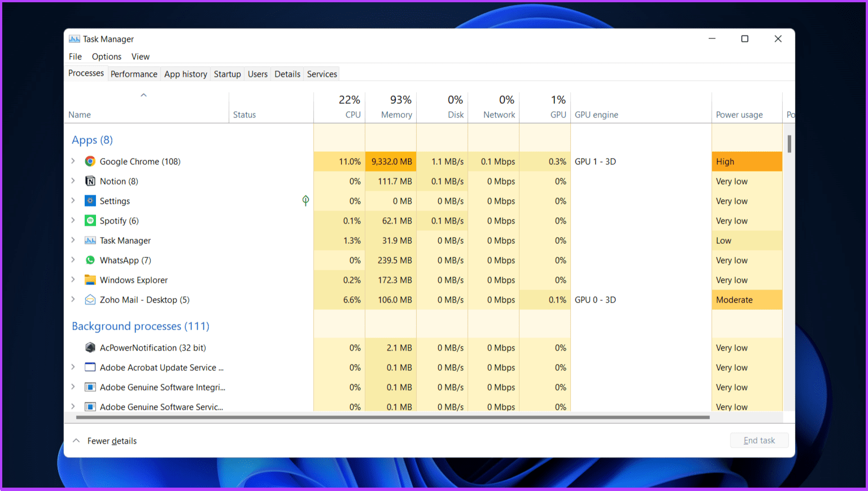Expand the Windows Explorer process group
The image size is (868, 491).
point(73,280)
